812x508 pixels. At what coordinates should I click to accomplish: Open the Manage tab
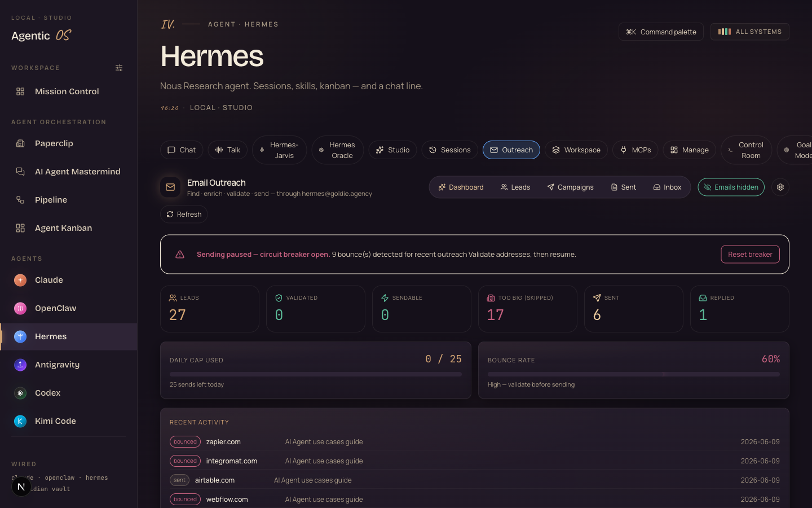click(x=690, y=150)
